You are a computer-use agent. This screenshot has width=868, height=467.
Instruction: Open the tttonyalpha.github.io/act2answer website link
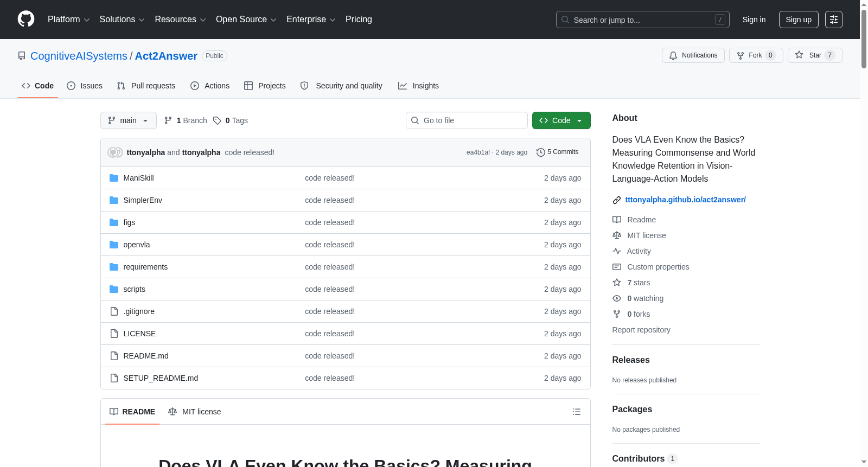coord(685,200)
